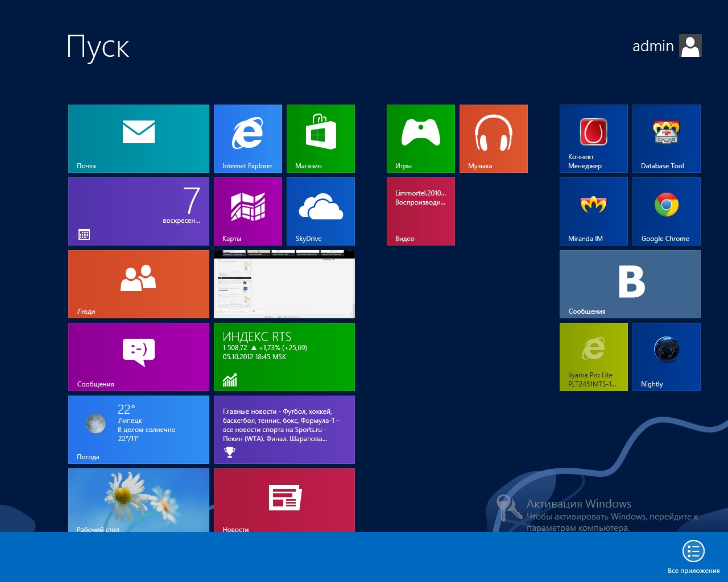Launch Google Chrome tile
Image resolution: width=728 pixels, height=582 pixels.
(666, 211)
